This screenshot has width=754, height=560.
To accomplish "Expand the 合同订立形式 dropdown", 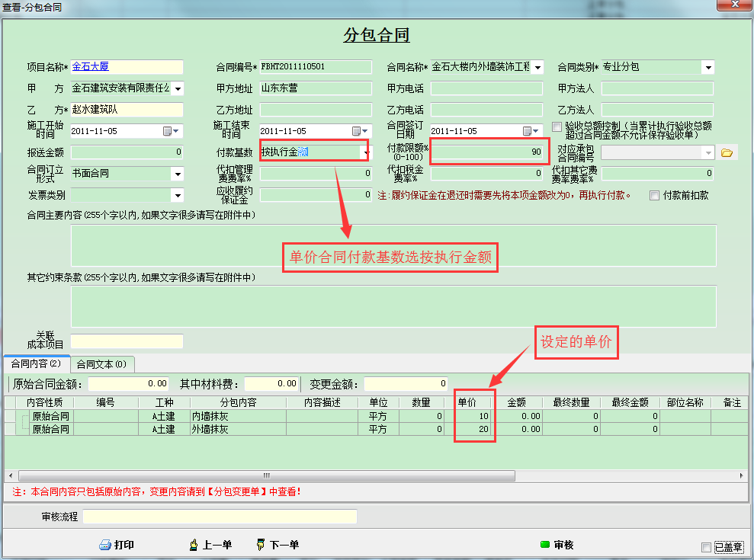I will [177, 174].
